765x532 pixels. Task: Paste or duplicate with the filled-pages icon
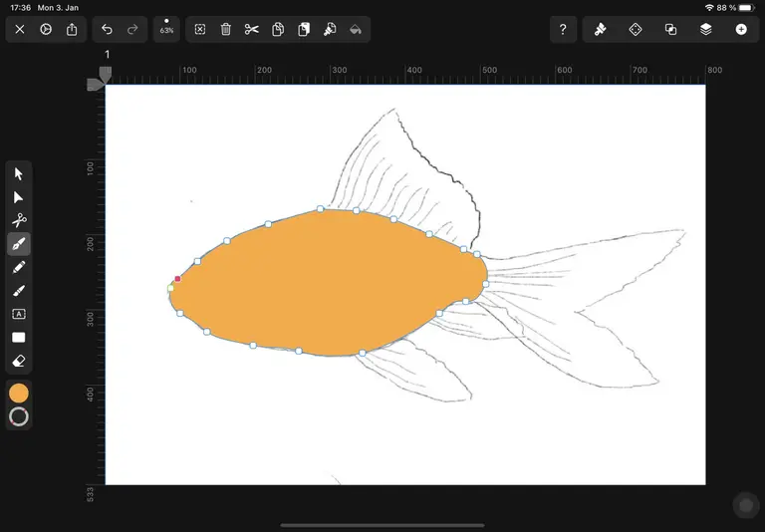[x=304, y=30]
